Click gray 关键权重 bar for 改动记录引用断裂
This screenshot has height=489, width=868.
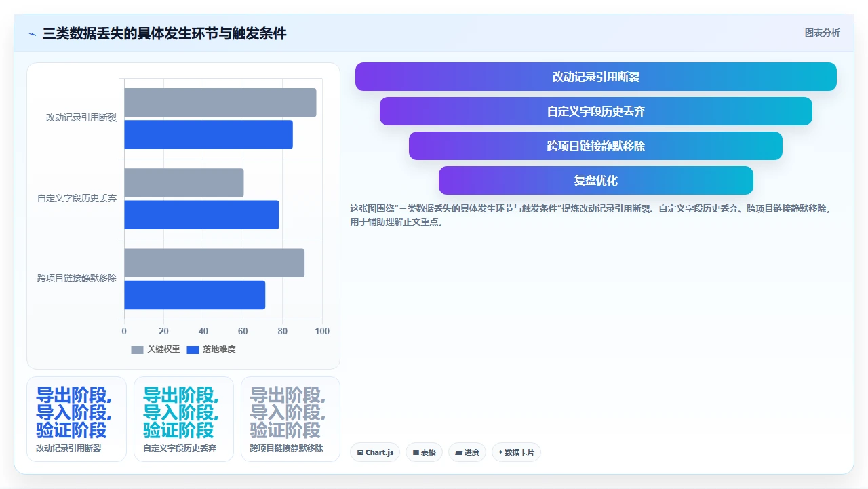pos(220,102)
